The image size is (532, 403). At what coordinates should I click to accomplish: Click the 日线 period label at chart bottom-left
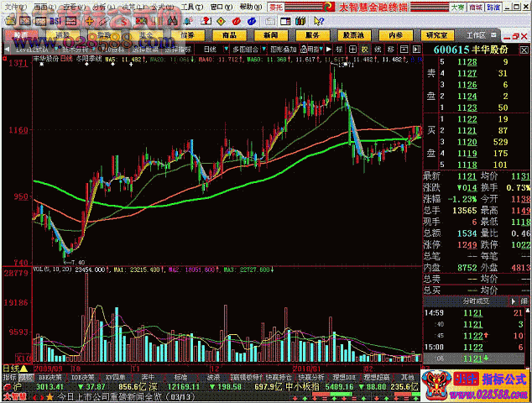(10, 367)
